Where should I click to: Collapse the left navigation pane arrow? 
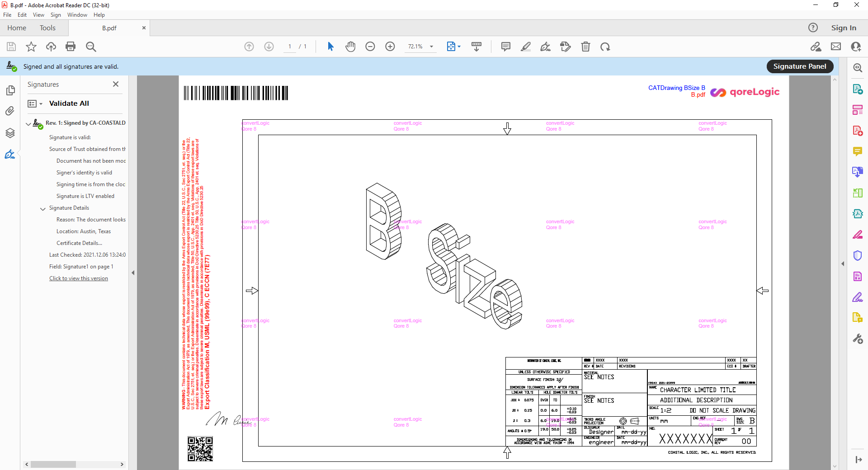tap(133, 273)
